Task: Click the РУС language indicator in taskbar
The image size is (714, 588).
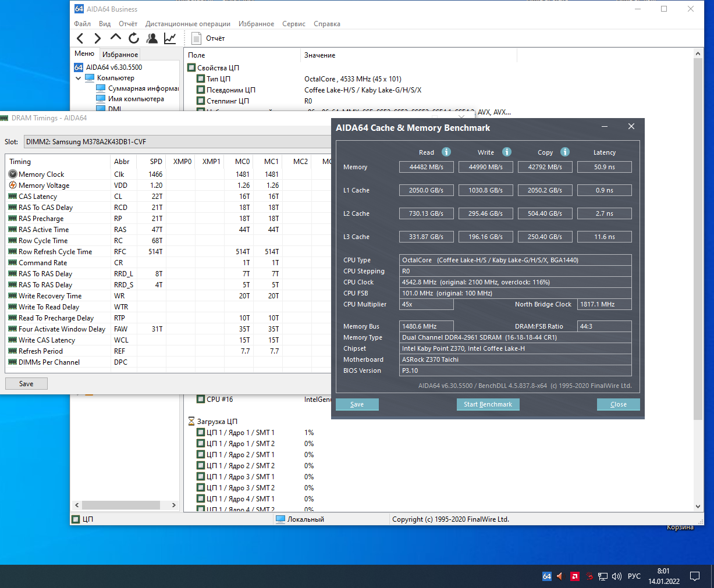Action: pos(634,576)
